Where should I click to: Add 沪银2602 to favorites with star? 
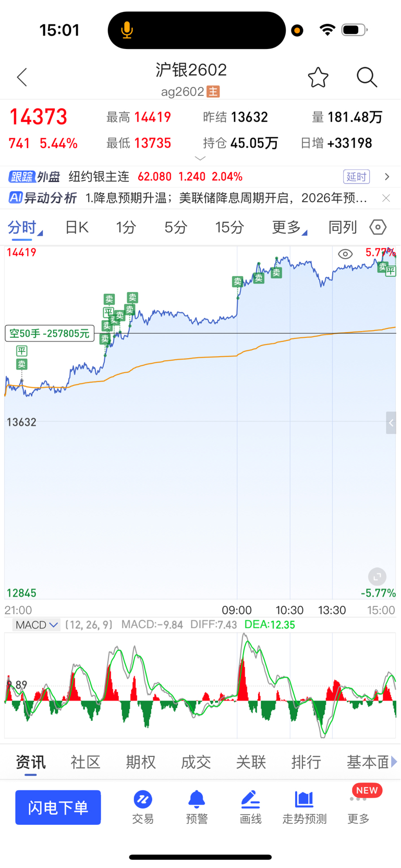coord(318,78)
